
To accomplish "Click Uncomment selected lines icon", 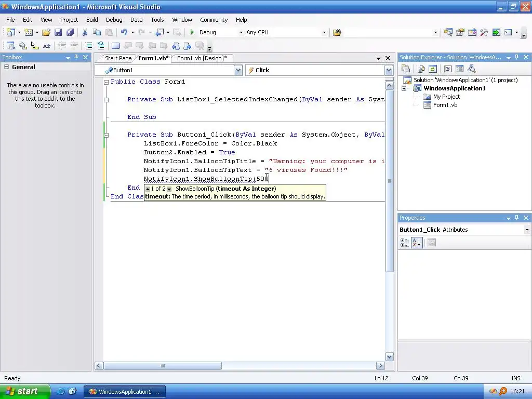I will pyautogui.click(x=101, y=46).
